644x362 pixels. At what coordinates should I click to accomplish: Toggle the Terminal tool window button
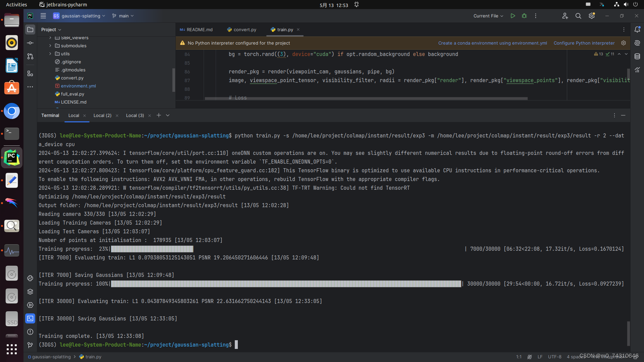[x=30, y=318]
